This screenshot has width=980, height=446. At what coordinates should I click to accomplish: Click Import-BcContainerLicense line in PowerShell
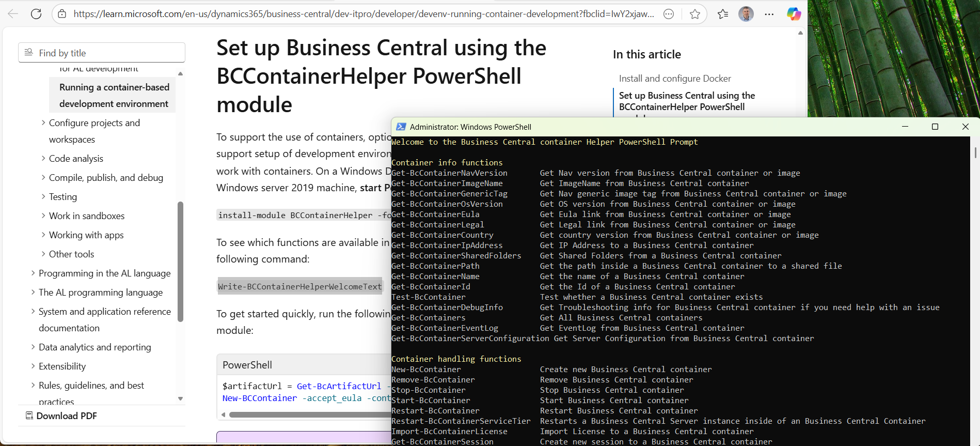449,432
